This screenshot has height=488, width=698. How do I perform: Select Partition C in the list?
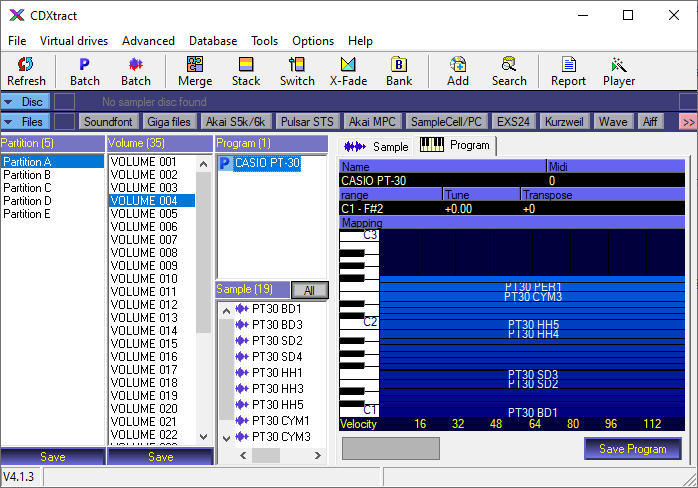(27, 188)
